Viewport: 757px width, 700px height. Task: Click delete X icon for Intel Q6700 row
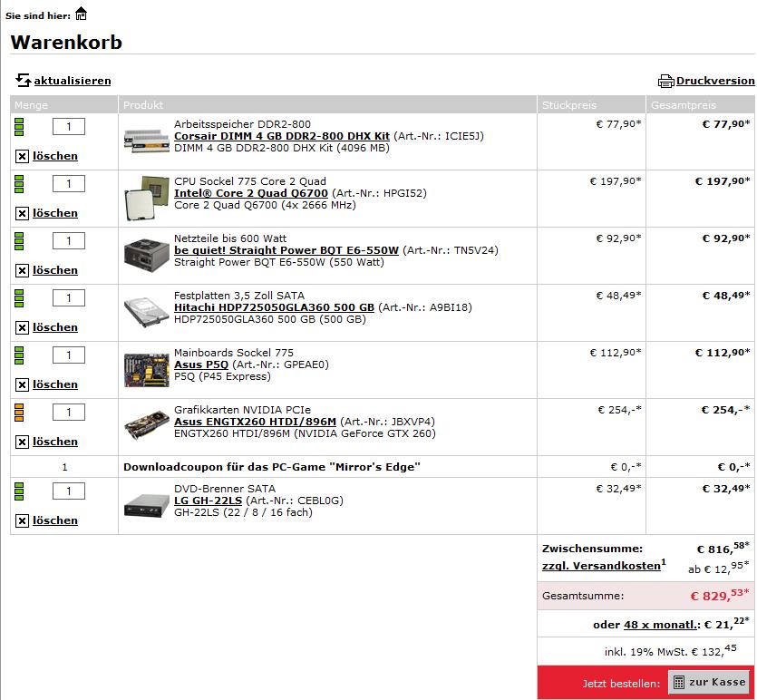(22, 213)
